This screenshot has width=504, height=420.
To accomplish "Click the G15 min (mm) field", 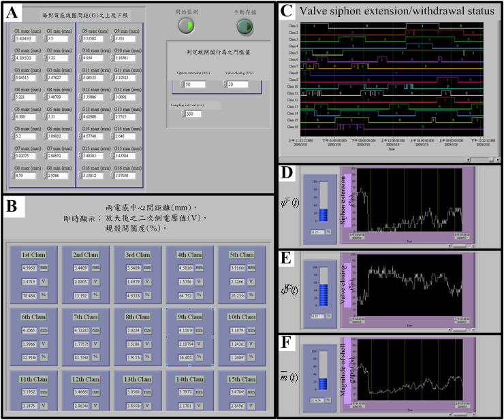I will coord(125,156).
